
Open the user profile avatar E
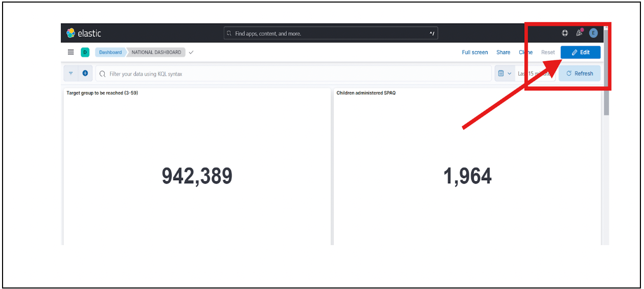point(593,33)
